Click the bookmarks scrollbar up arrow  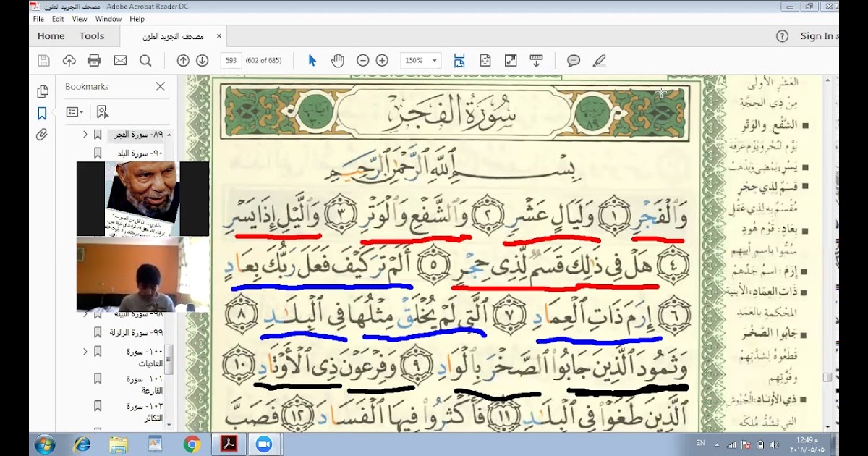coord(169,135)
